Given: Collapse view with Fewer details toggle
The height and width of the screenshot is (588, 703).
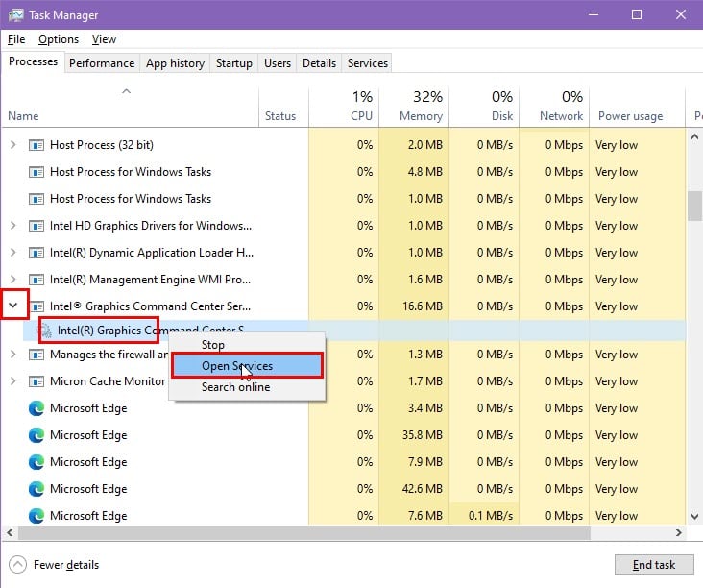Looking at the screenshot, I should [56, 564].
